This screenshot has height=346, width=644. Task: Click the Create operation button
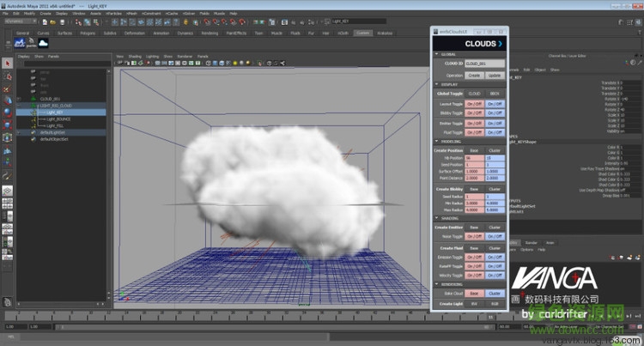pyautogui.click(x=474, y=75)
